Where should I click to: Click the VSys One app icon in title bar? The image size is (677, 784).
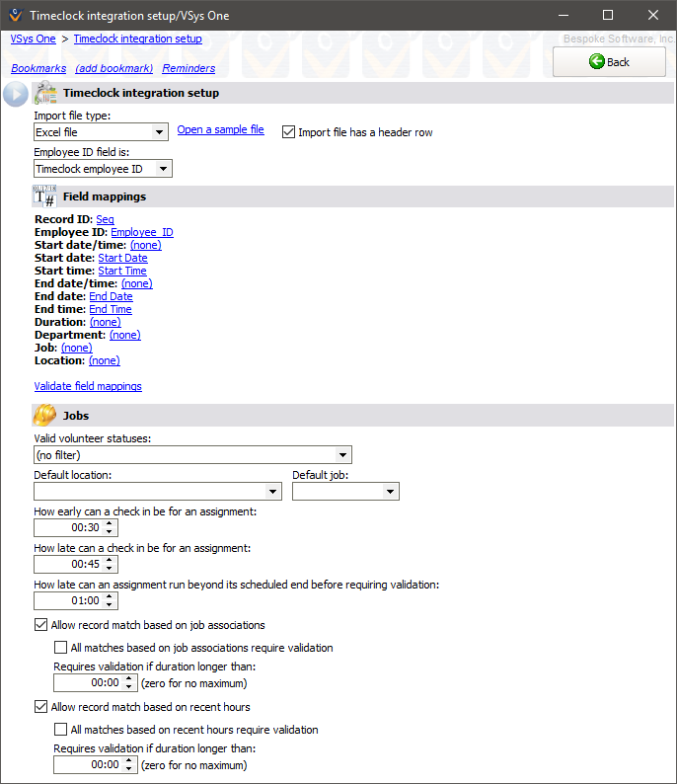pos(14,15)
